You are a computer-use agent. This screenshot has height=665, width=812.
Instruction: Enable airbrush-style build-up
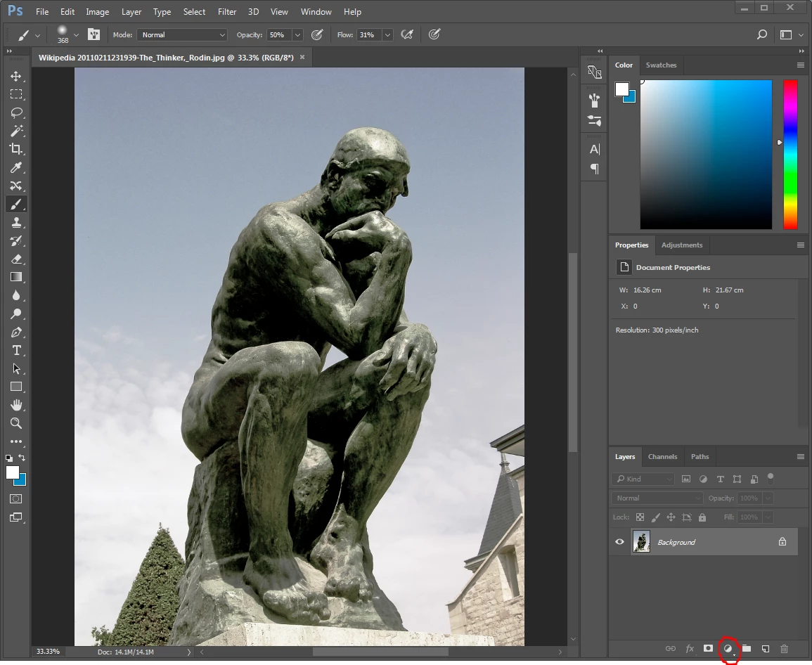[407, 34]
